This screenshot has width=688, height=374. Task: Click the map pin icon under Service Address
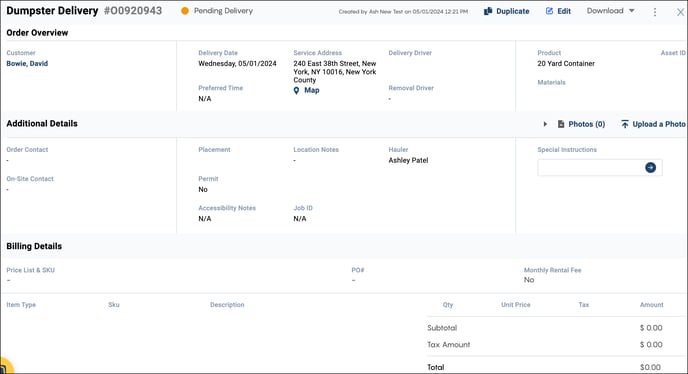(297, 90)
